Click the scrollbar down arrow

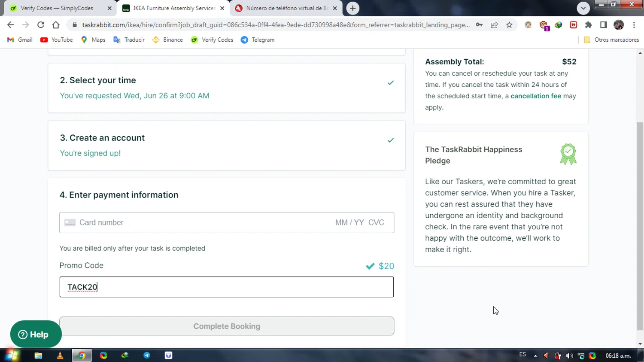640,344
